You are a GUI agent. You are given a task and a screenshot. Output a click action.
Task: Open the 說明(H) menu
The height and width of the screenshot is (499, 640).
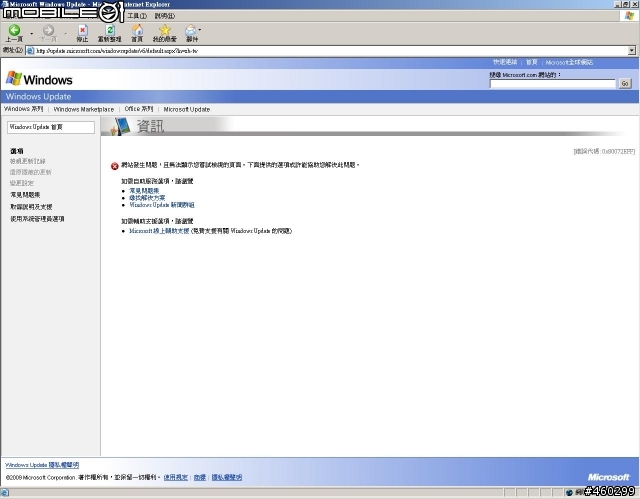[x=164, y=16]
